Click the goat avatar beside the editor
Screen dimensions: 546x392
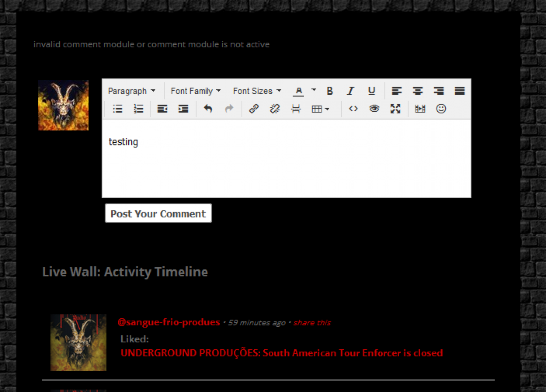63,105
